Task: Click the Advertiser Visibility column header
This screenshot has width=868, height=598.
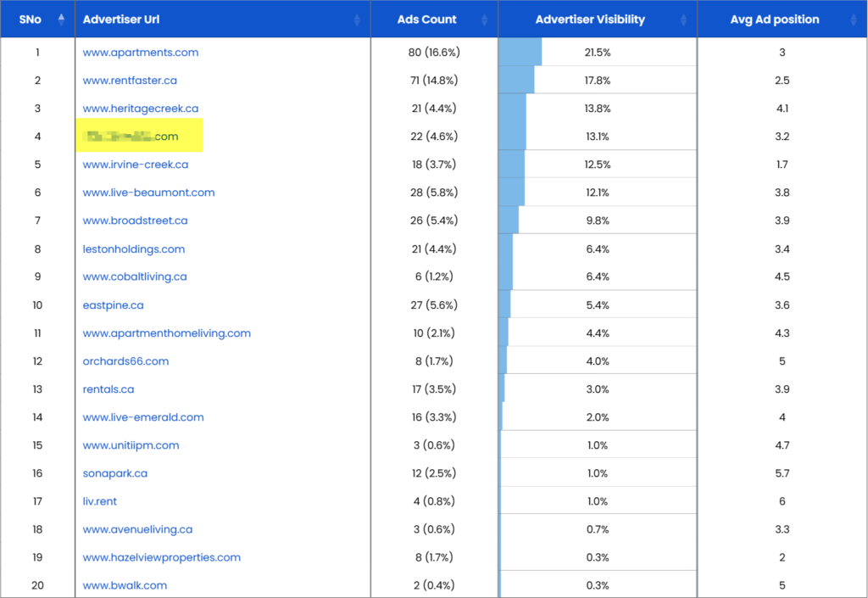Action: point(598,20)
